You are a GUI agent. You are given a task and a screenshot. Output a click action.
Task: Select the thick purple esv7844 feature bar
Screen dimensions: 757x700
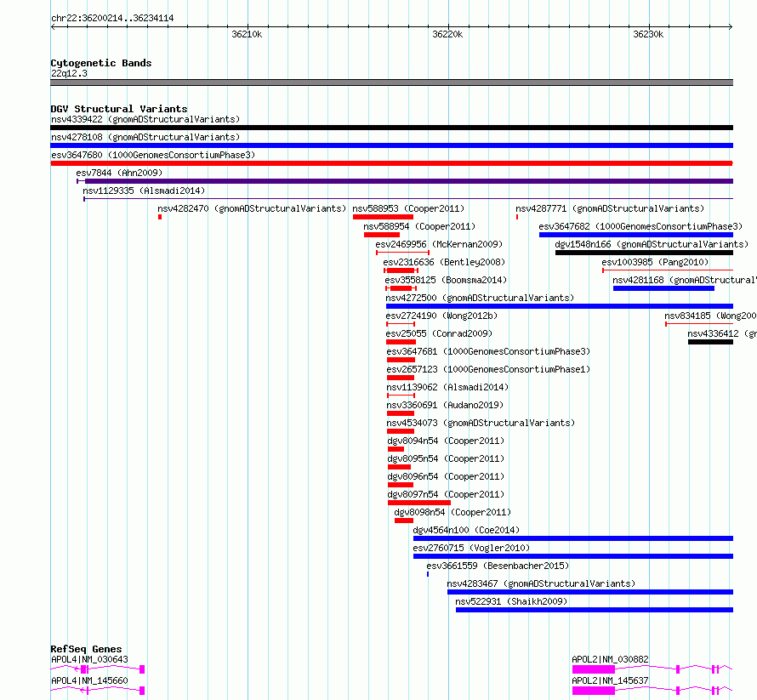pyautogui.click(x=409, y=181)
